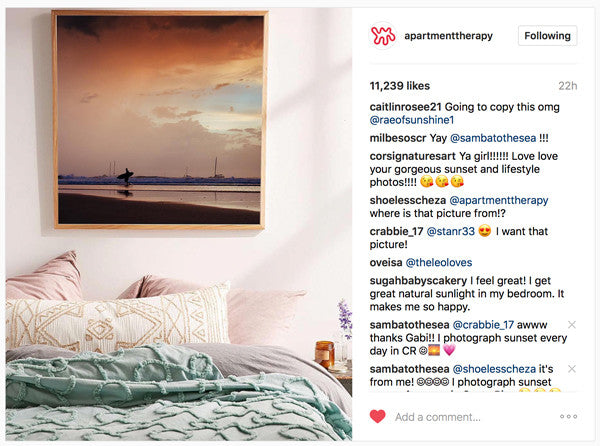The image size is (600, 446).
Task: Visit the sugahbabyscakery profile
Action: (x=418, y=281)
